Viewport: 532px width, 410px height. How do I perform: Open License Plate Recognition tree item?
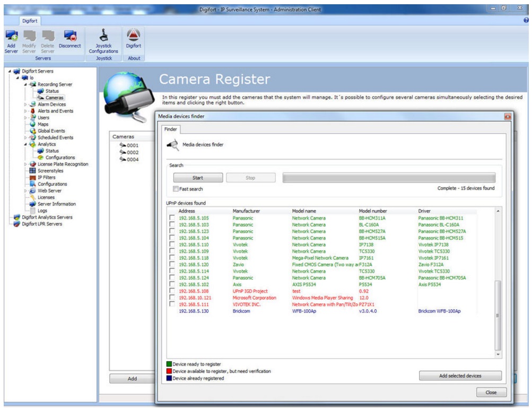tap(63, 164)
